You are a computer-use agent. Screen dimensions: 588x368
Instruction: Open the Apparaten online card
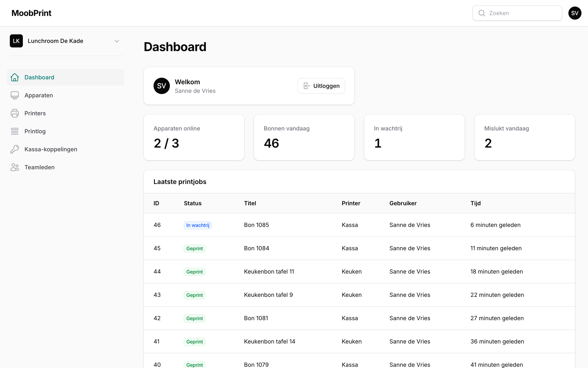point(194,137)
